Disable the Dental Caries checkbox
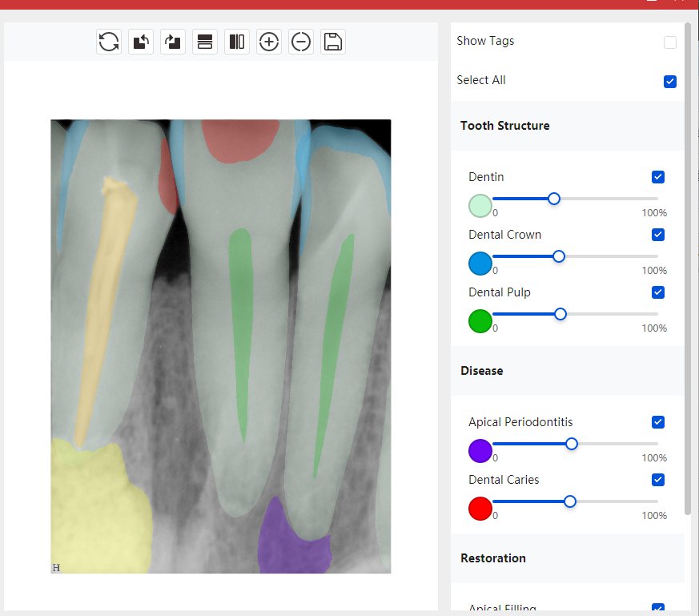Viewport: 699px width, 616px height. click(658, 480)
